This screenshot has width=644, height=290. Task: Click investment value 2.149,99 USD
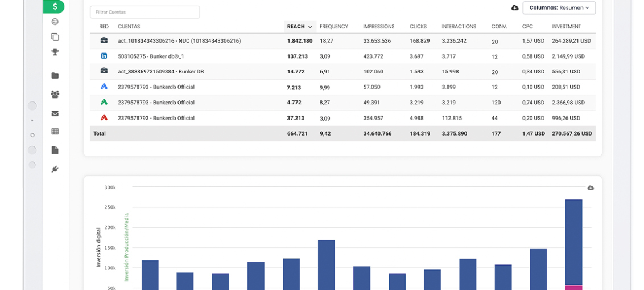pyautogui.click(x=568, y=56)
